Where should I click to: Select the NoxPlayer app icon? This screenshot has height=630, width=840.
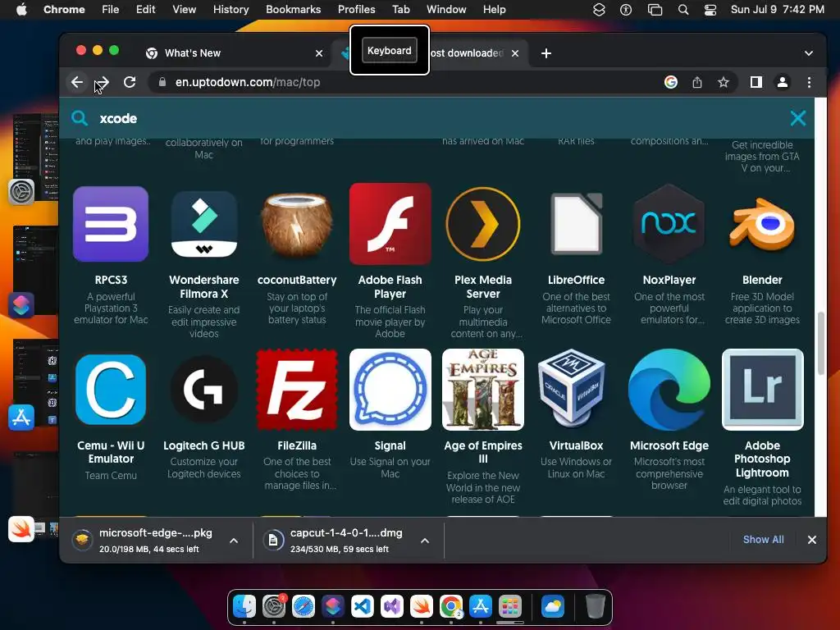coord(669,224)
